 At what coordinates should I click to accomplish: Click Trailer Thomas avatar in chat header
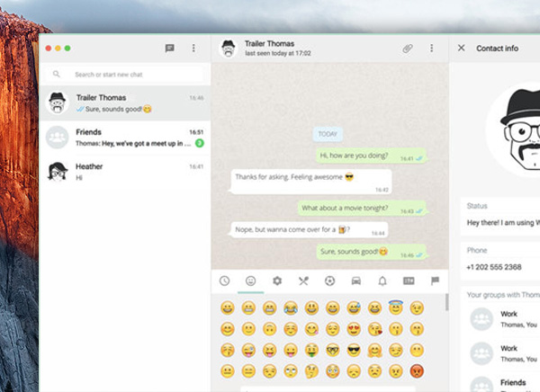point(228,49)
